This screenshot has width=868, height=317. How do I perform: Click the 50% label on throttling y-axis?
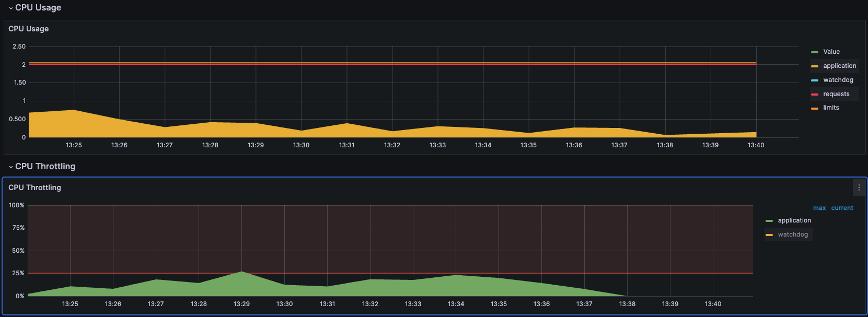(18, 251)
